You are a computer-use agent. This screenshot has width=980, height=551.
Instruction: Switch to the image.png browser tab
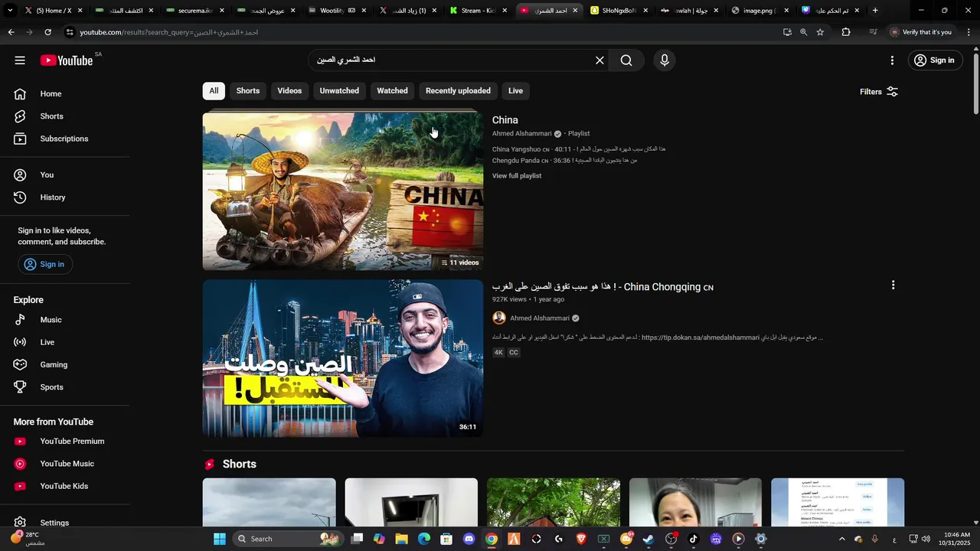point(760,11)
